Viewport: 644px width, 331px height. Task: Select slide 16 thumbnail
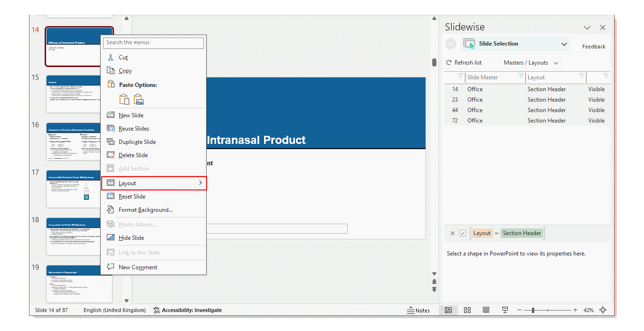74,142
